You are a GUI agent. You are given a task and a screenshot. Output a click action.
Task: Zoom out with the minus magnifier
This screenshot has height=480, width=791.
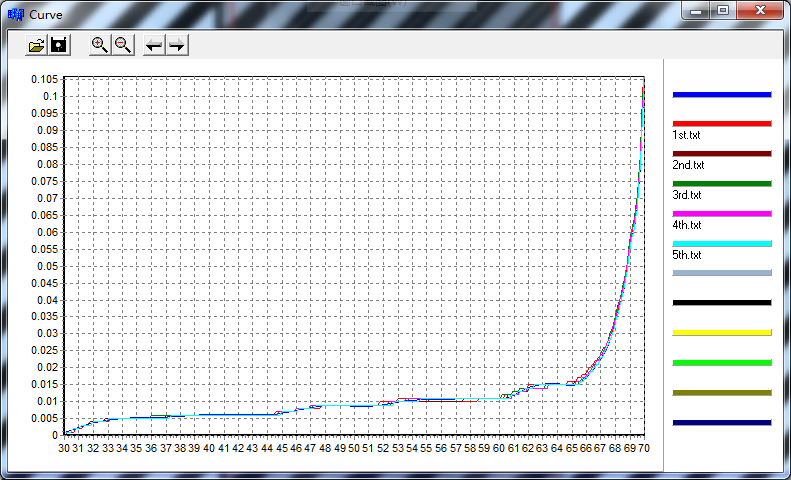pos(122,45)
